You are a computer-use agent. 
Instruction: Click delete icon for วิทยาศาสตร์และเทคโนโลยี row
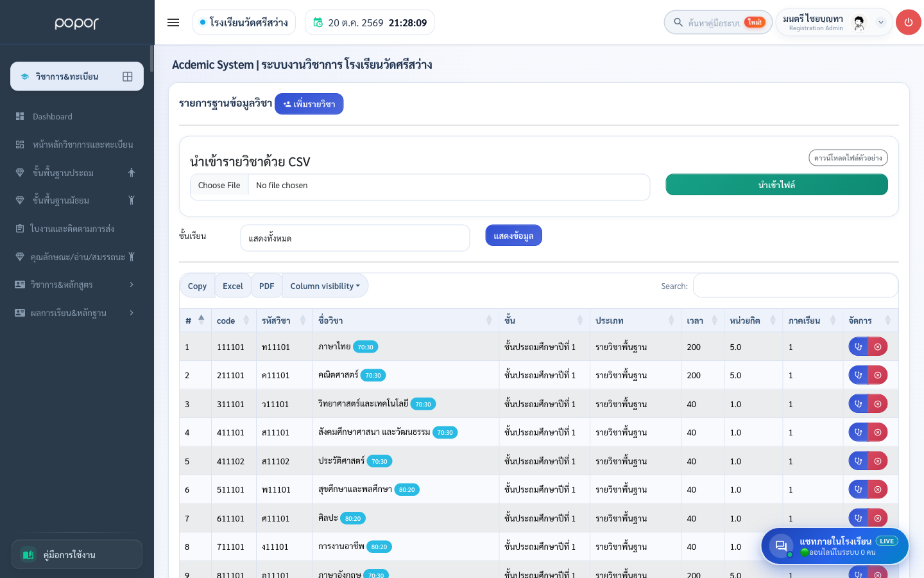[x=878, y=404]
